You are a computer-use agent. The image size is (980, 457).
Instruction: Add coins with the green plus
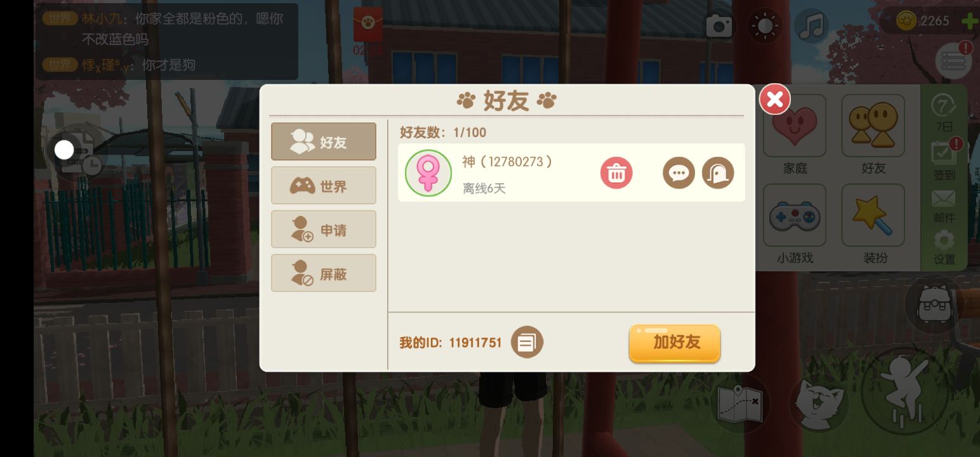(970, 21)
